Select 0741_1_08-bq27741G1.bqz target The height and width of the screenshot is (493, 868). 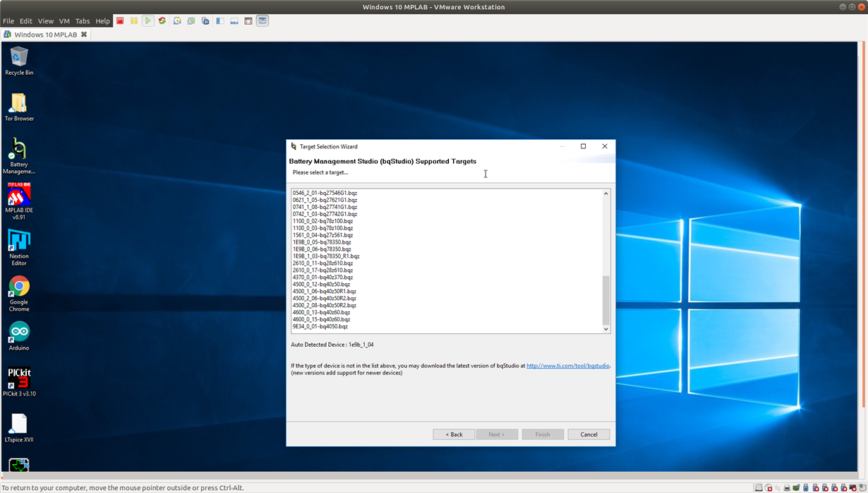(x=325, y=207)
